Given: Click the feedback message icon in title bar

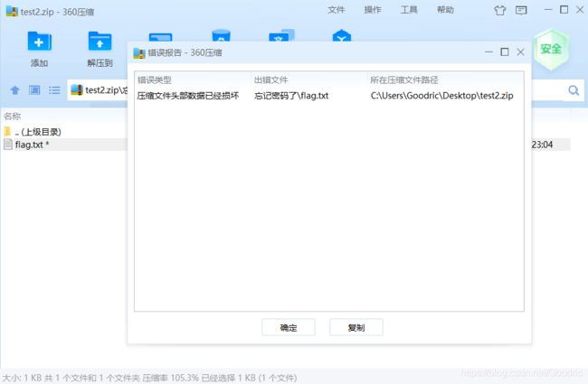Looking at the screenshot, I should click(521, 10).
